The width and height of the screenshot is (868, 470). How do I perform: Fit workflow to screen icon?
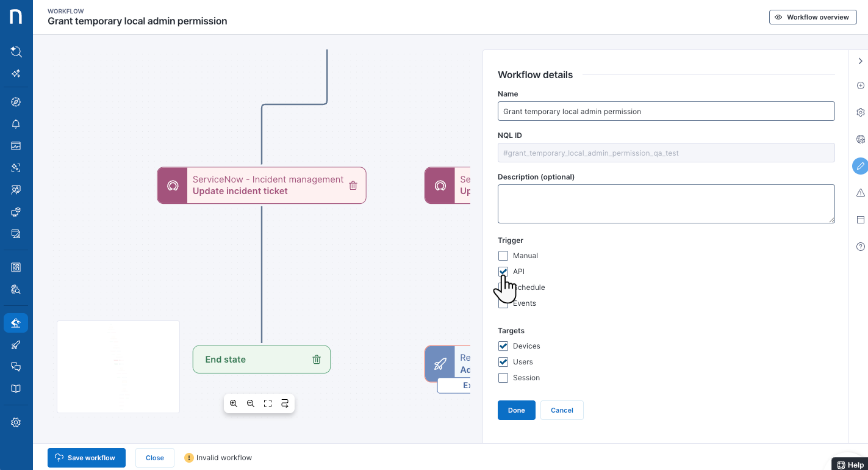coord(268,403)
